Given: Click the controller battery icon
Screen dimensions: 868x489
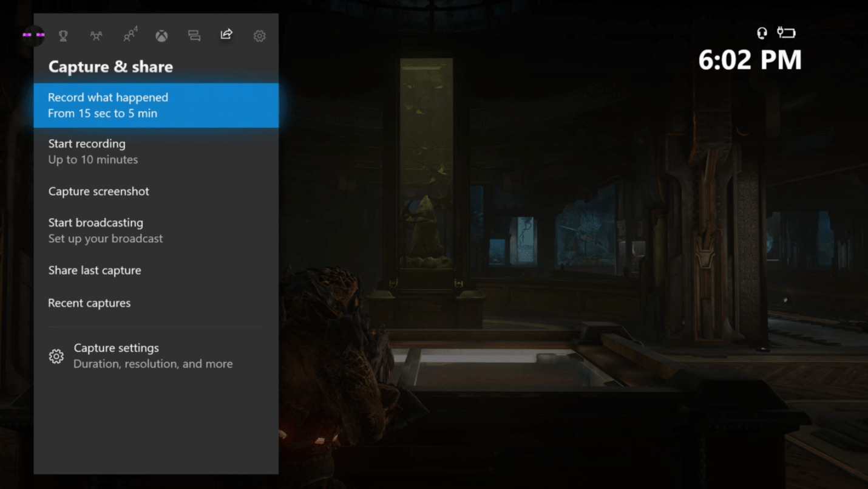Looking at the screenshot, I should (786, 33).
